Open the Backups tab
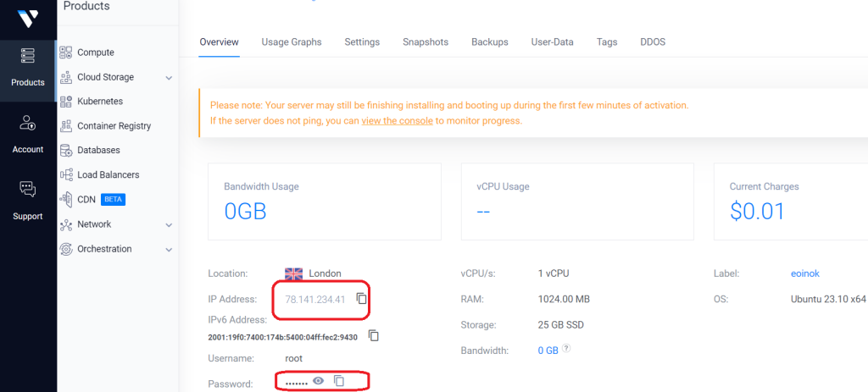Image resolution: width=868 pixels, height=392 pixels. click(490, 42)
